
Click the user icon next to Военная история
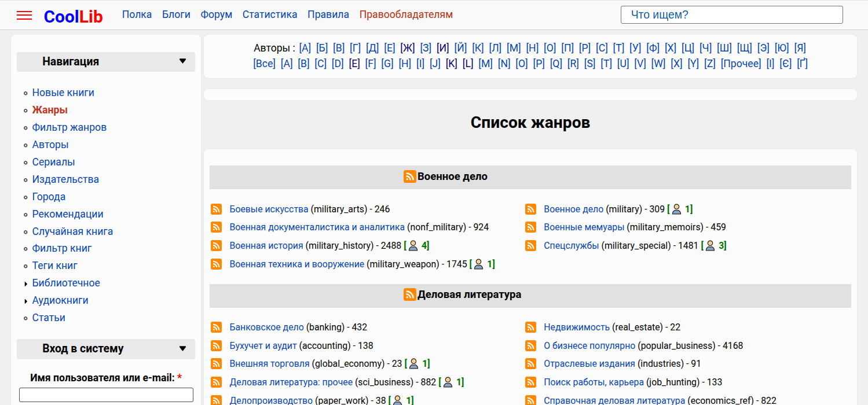point(413,246)
